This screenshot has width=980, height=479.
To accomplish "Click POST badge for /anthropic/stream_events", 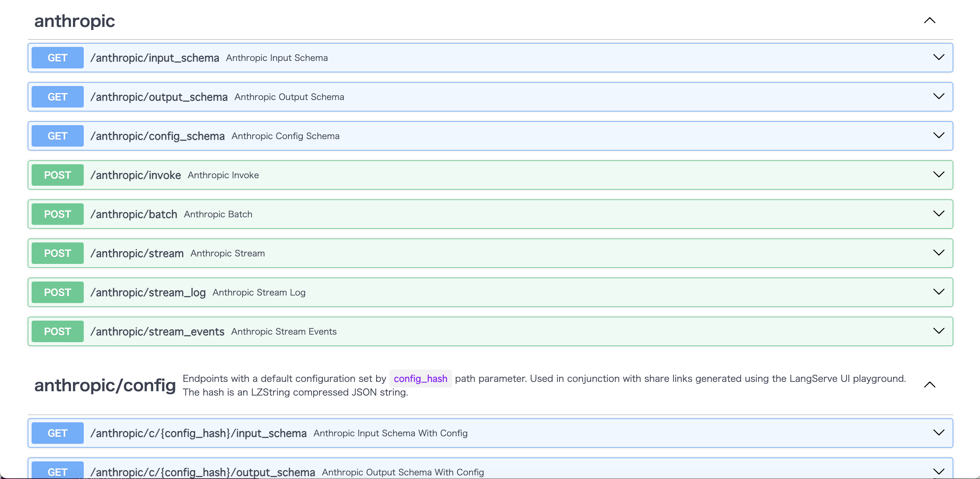I will pos(57,331).
